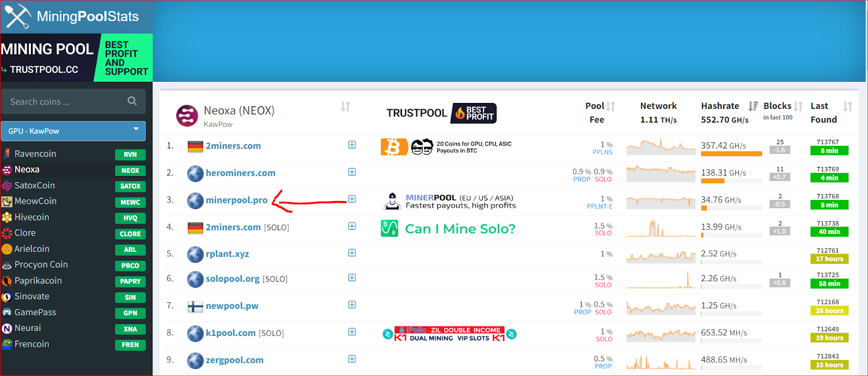Click the globe icon beside rplant.xyz

point(195,254)
